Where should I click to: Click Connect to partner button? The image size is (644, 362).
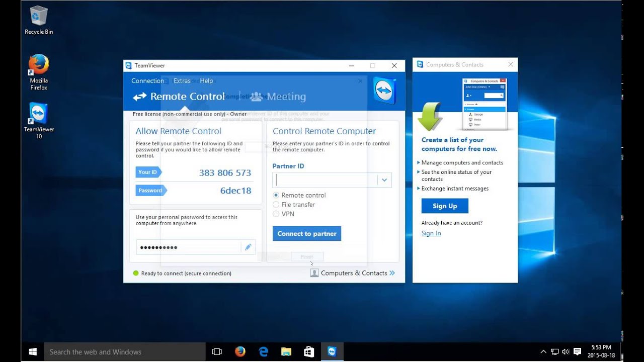click(x=307, y=233)
